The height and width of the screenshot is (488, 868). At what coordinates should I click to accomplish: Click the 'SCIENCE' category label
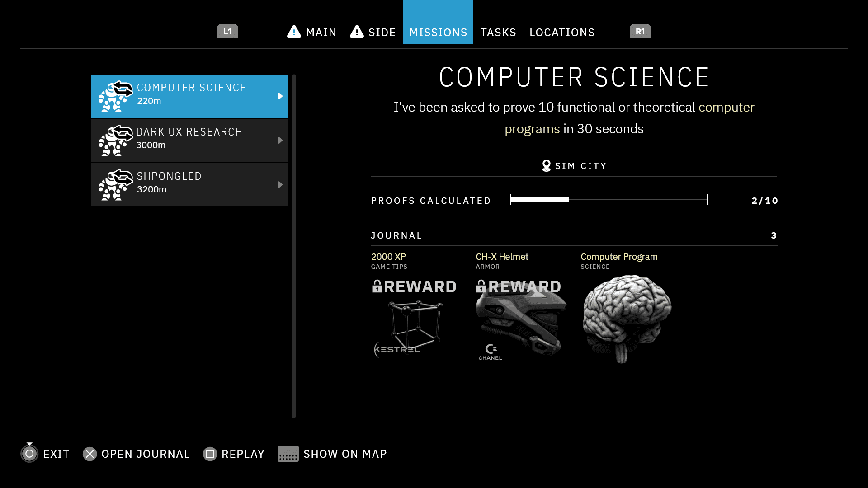[x=595, y=267]
